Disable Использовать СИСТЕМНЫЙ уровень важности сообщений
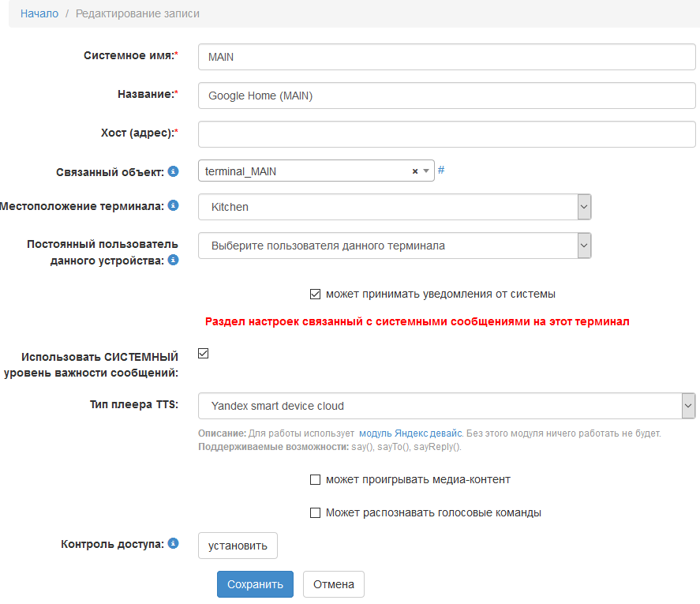 click(x=203, y=353)
